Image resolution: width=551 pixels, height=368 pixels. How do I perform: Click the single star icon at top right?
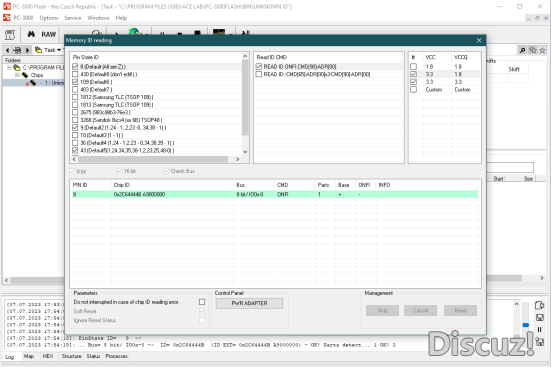pyautogui.click(x=543, y=50)
